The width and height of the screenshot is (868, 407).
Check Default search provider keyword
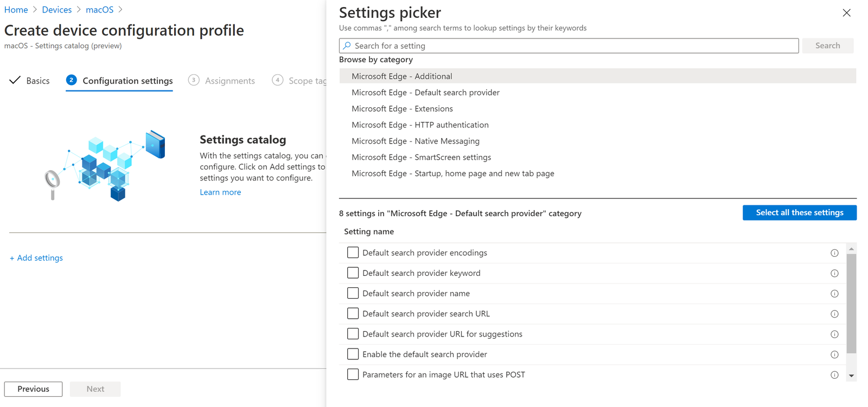[353, 273]
